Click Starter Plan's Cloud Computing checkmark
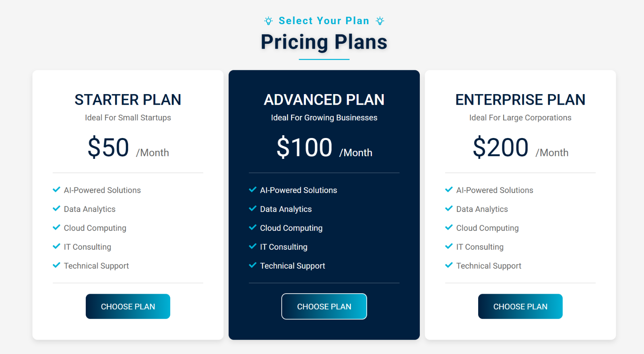644x354 pixels. 56,228
